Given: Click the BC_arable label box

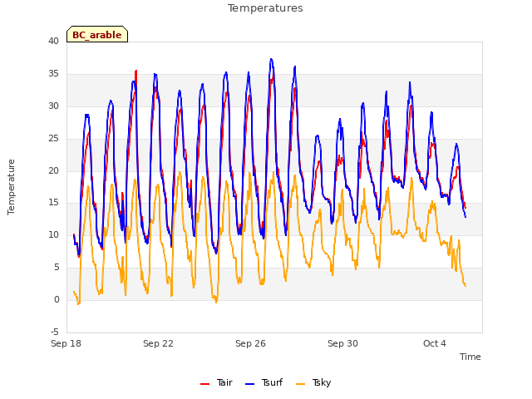Looking at the screenshot, I should point(97,34).
